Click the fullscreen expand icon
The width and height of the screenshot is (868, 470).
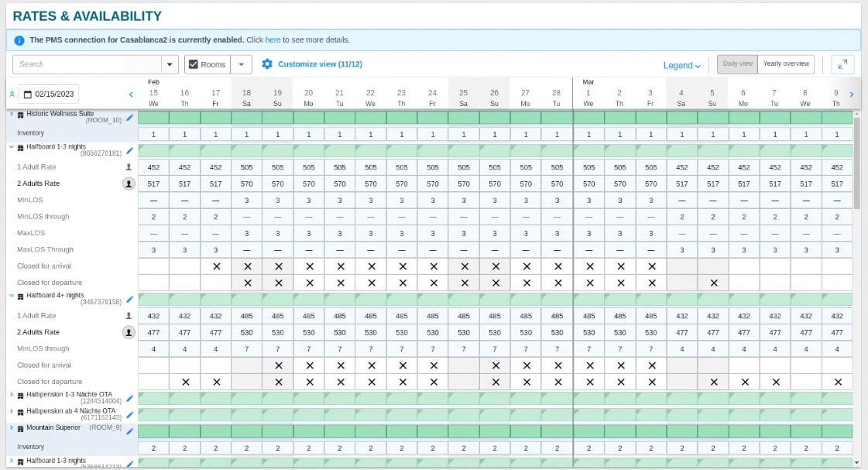coord(842,64)
